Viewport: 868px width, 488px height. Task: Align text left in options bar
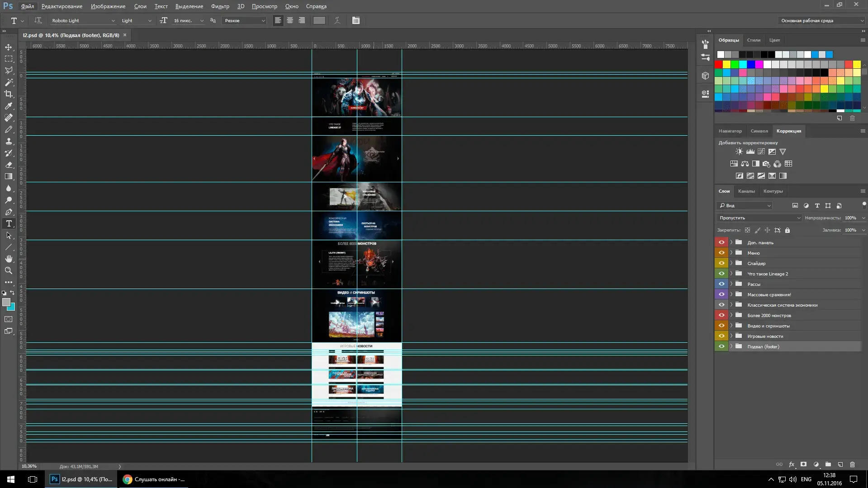click(278, 20)
